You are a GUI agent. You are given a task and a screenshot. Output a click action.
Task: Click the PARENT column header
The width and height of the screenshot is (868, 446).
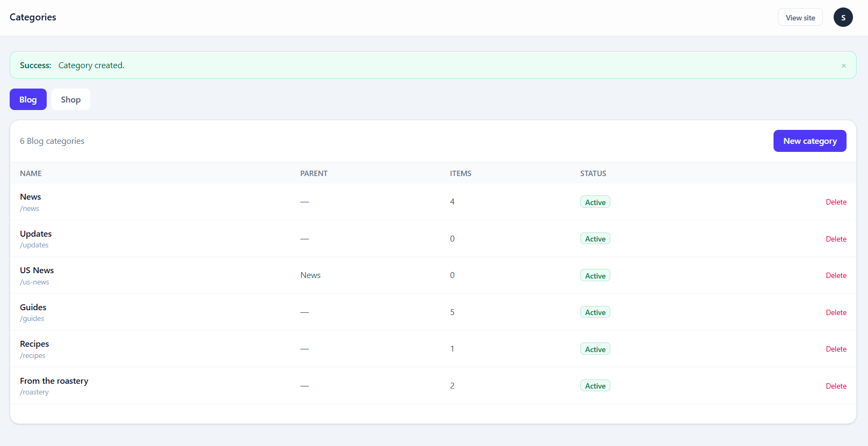[313, 173]
